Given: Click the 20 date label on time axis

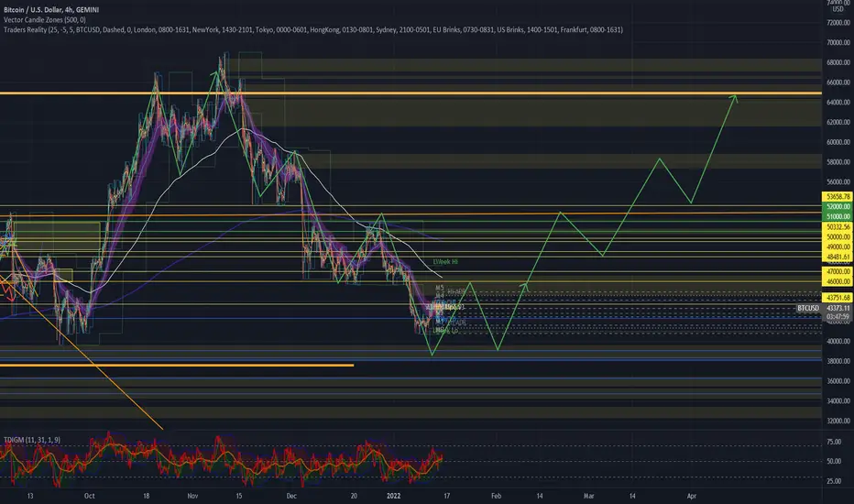Looking at the screenshot, I should click(354, 496).
